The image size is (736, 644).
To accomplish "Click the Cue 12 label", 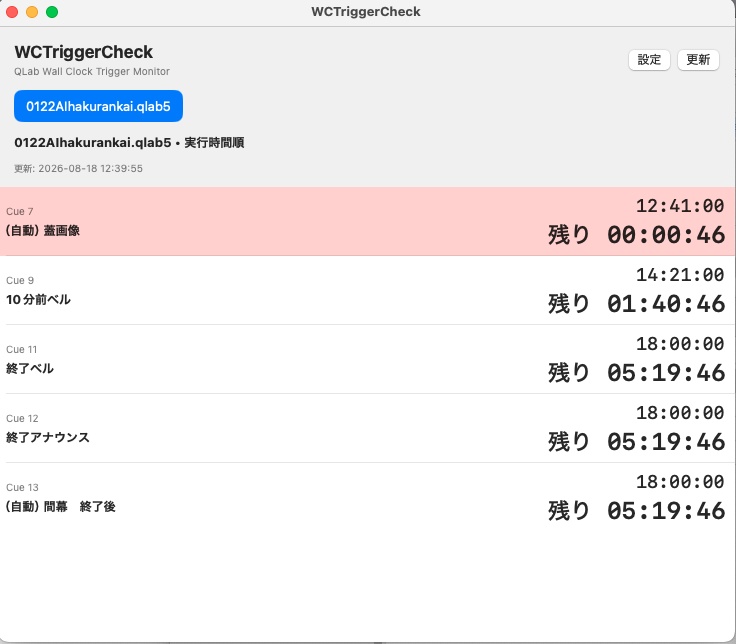I will 23,418.
